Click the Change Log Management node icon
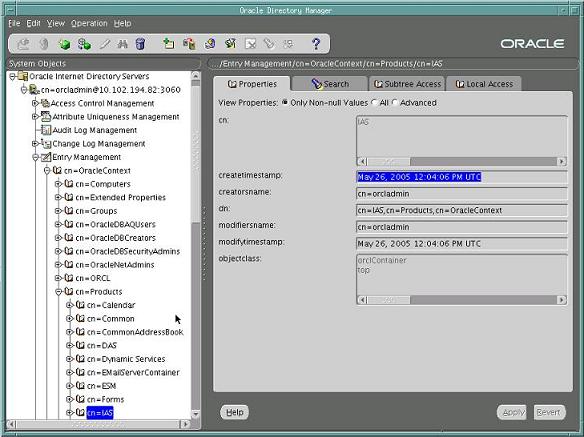Image resolution: width=584 pixels, height=437 pixels. 46,143
